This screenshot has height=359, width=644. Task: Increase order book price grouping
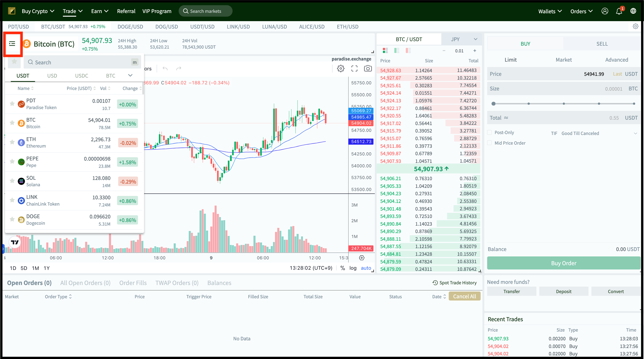475,51
